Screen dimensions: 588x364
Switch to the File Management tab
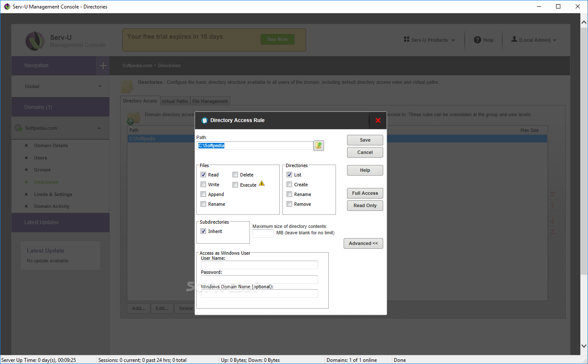click(210, 101)
